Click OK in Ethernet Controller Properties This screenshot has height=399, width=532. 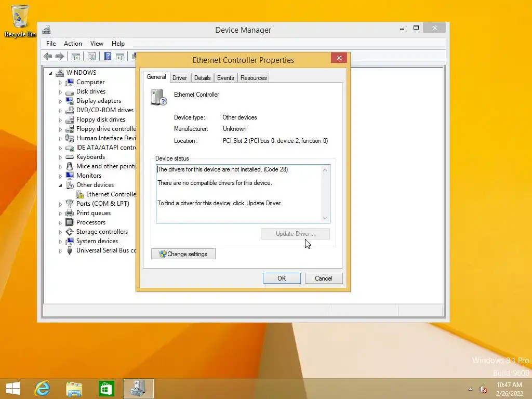(x=282, y=278)
